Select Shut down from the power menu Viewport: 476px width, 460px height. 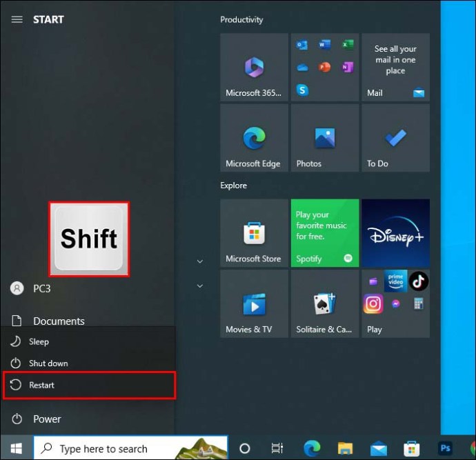point(88,363)
